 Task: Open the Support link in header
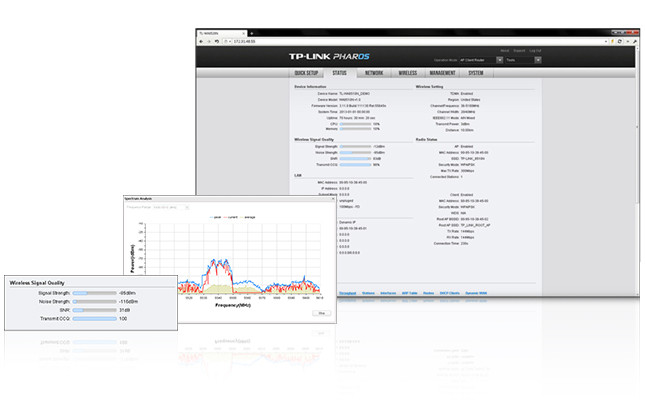pyautogui.click(x=519, y=50)
